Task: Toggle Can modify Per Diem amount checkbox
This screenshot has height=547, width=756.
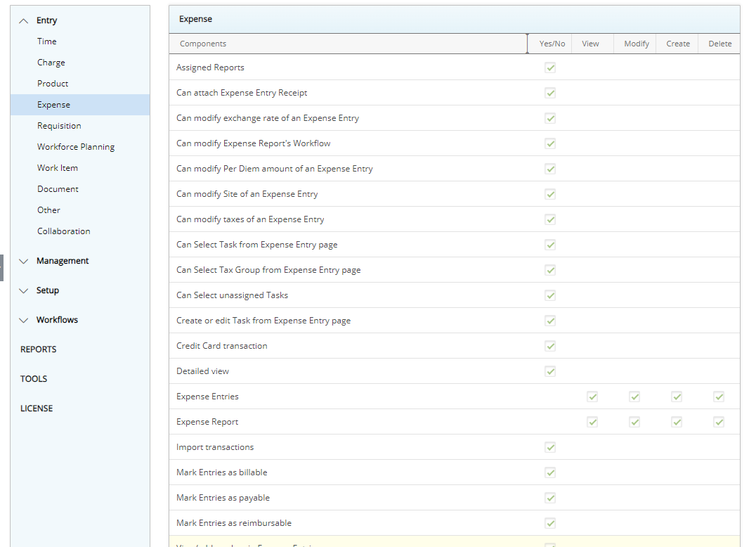Action: (x=550, y=169)
